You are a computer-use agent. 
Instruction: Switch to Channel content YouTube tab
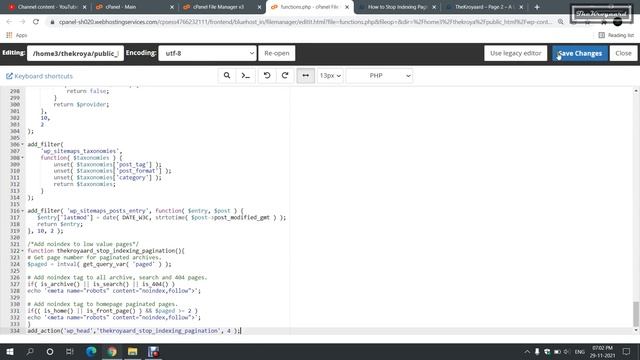click(47, 7)
